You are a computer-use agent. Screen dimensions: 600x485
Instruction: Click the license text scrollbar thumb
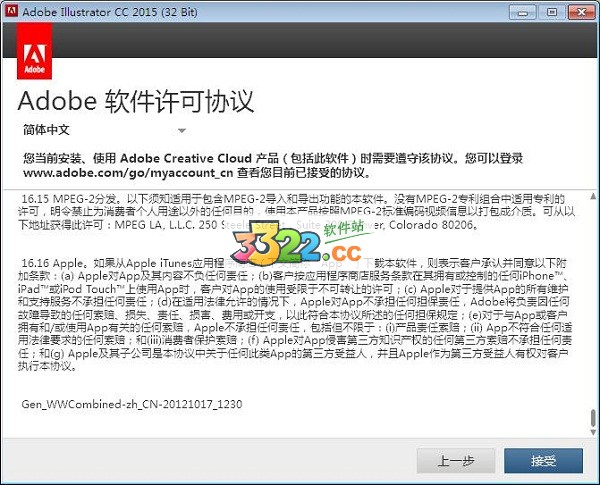tap(593, 418)
